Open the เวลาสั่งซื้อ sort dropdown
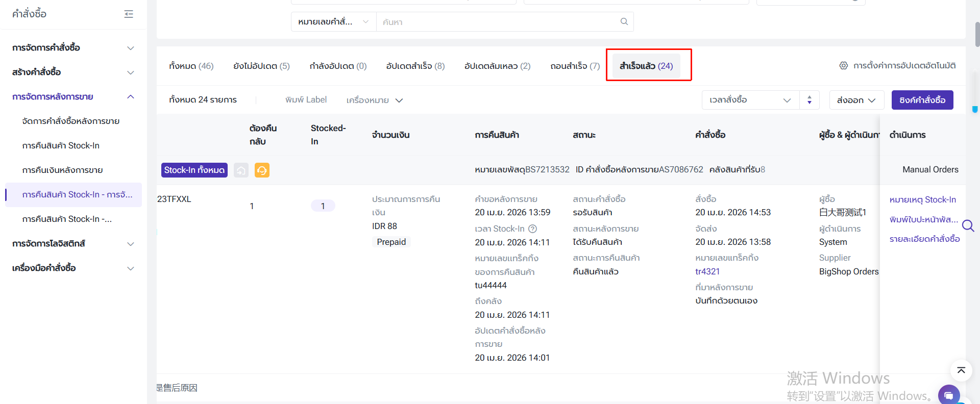This screenshot has height=404, width=980. point(750,100)
